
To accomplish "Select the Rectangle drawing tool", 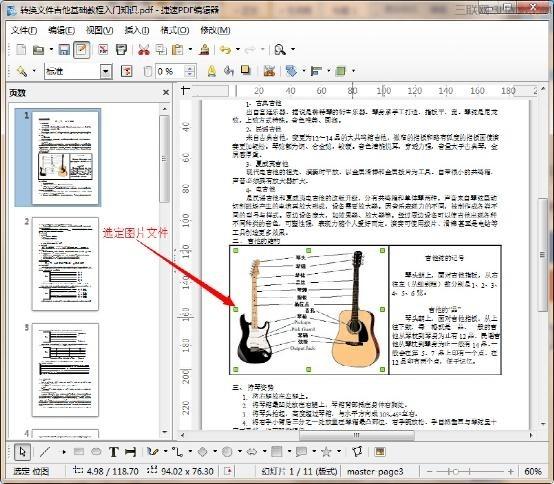I will [x=79, y=452].
